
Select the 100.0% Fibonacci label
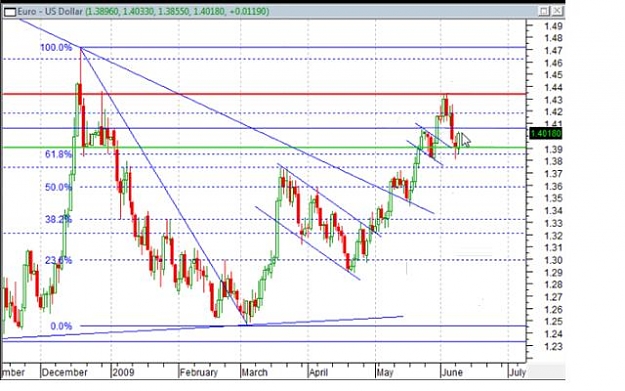tap(56, 48)
